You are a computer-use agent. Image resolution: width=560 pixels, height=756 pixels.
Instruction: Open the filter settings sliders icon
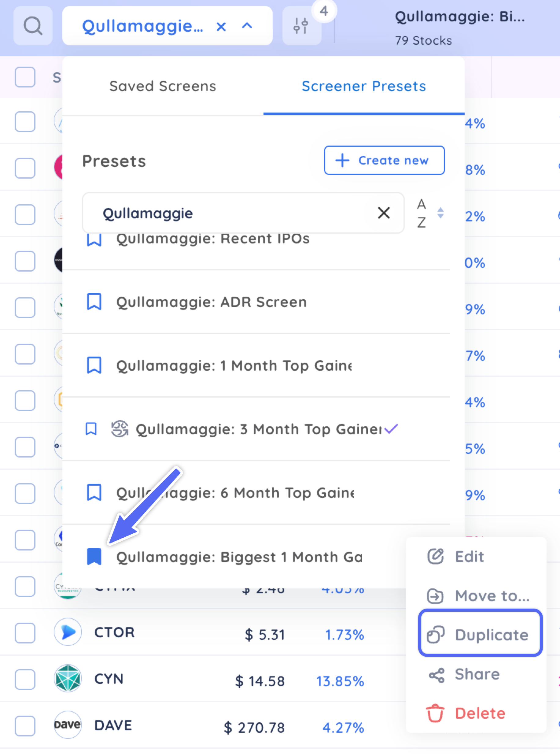(x=301, y=26)
